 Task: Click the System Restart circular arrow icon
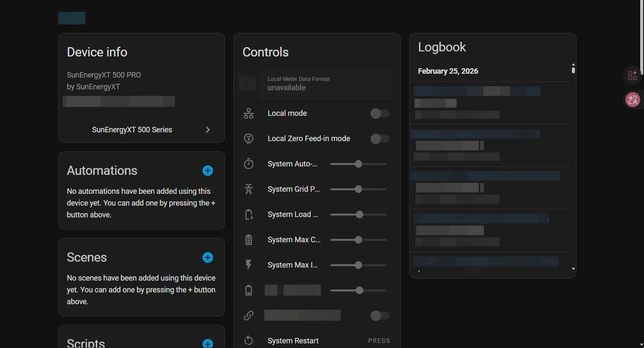pos(249,341)
